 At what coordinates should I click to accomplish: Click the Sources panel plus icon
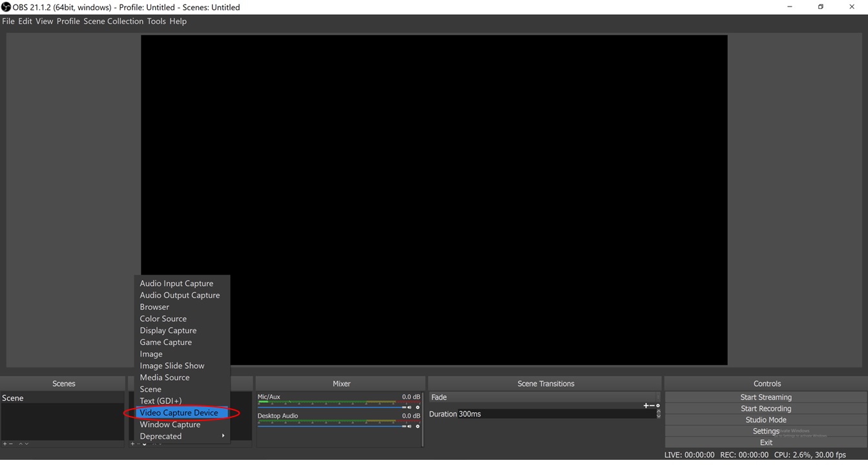pyautogui.click(x=132, y=444)
